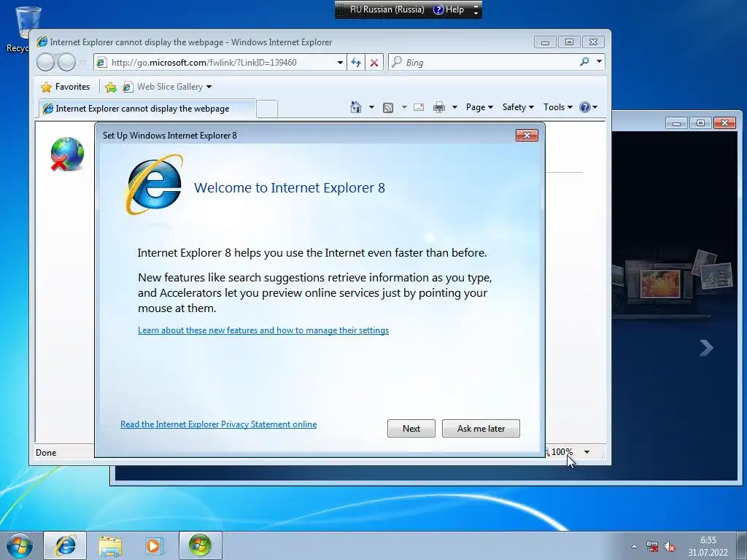Screen dimensions: 747x560
Task: Expand the Home button dropdown arrow
Action: pyautogui.click(x=371, y=107)
